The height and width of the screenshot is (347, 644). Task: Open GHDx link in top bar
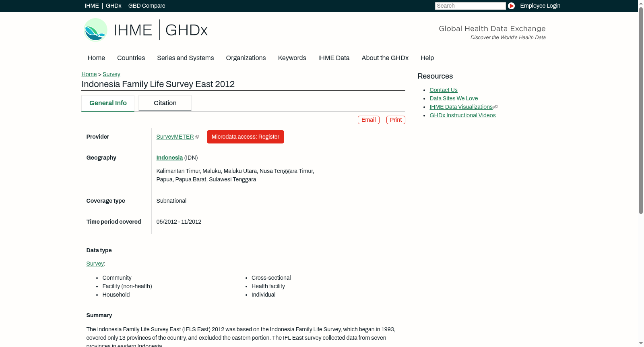pyautogui.click(x=114, y=6)
